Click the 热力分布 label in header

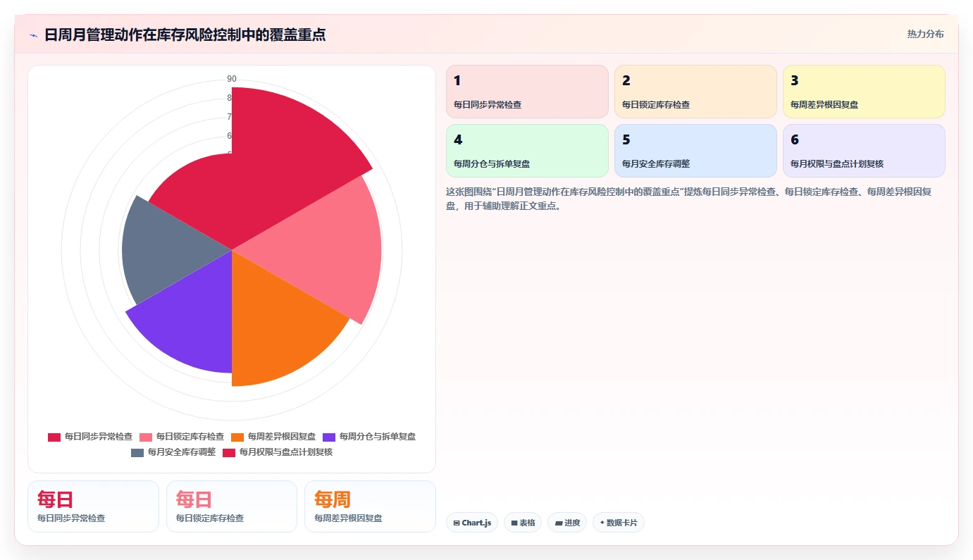[925, 35]
